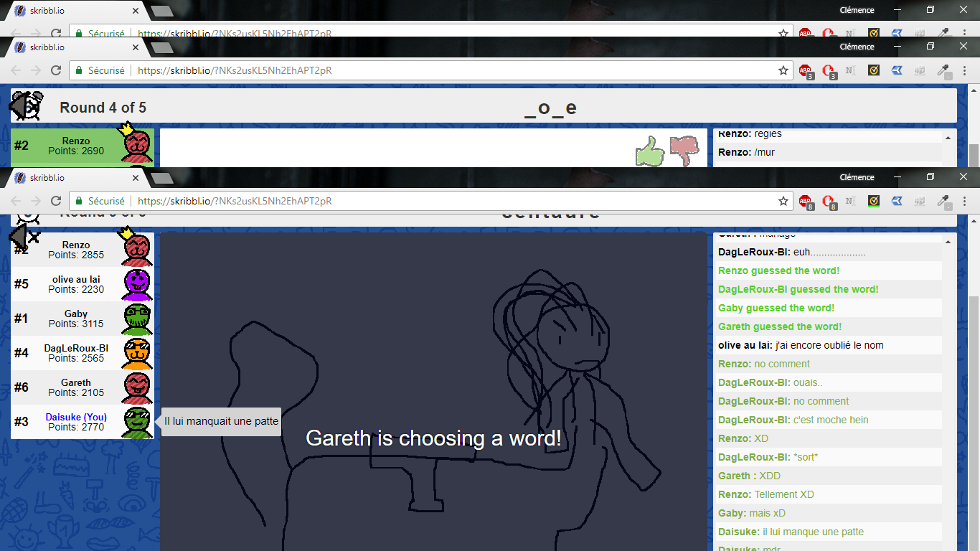Open a new tab in Round 4 window
Viewport: 980px width, 551px height.
[162, 47]
